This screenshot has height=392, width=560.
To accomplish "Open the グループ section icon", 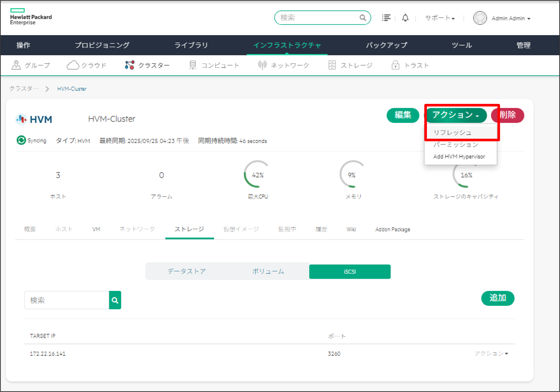I will point(16,65).
